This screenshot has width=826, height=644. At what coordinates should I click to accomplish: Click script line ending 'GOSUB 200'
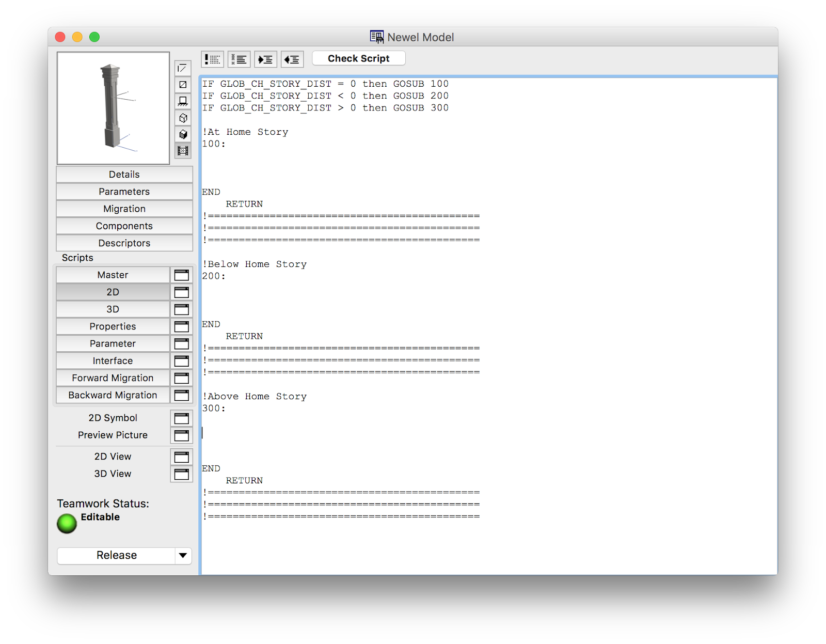pyautogui.click(x=325, y=96)
